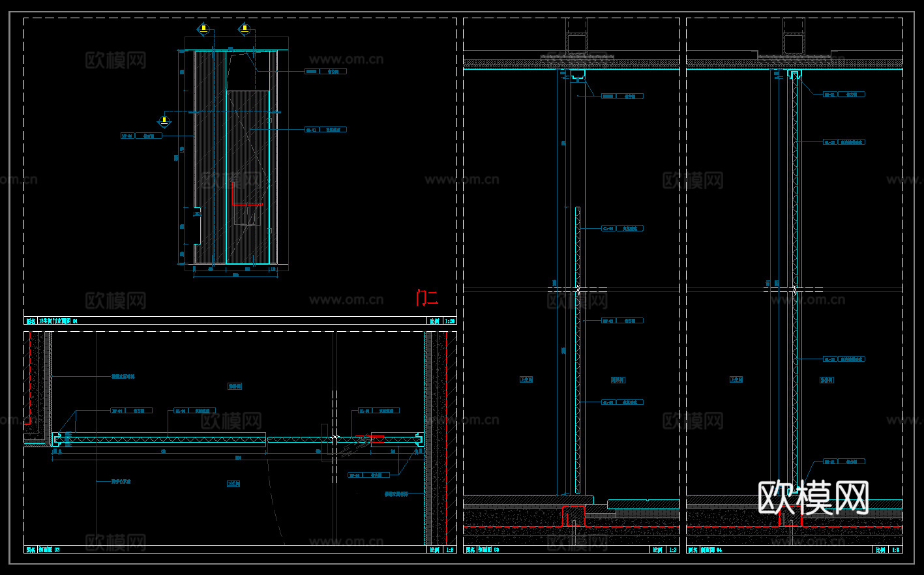The height and width of the screenshot is (575, 924).
Task: Select the lowest material tag in section drawing 04
Action: coord(844,462)
